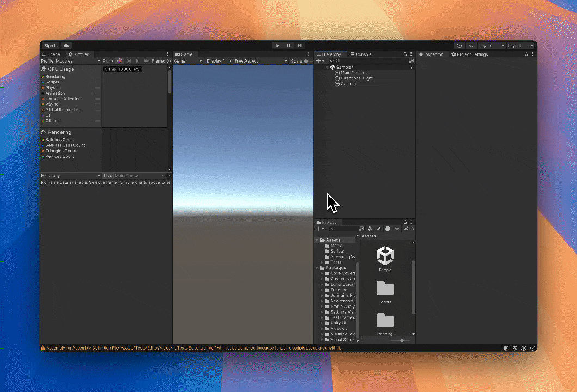Screen dimensions: 577x392
Task: Click the Search by Label tag icon
Action: 379,229
